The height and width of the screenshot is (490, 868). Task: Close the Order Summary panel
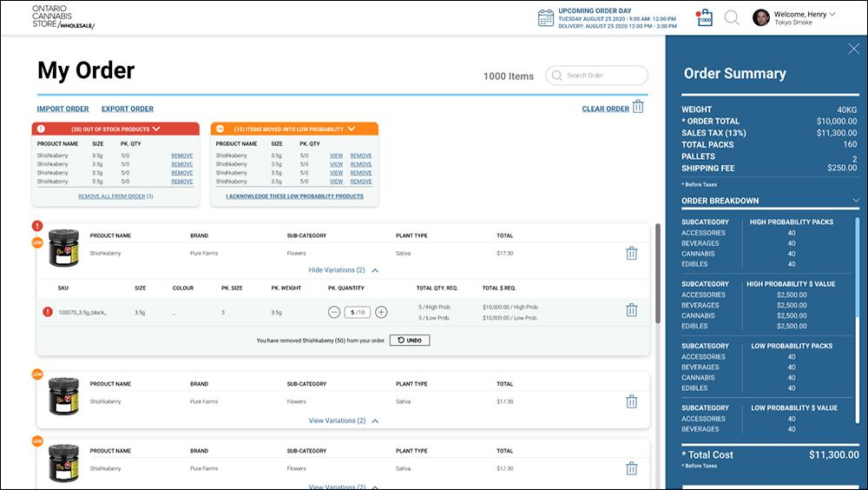tap(853, 50)
